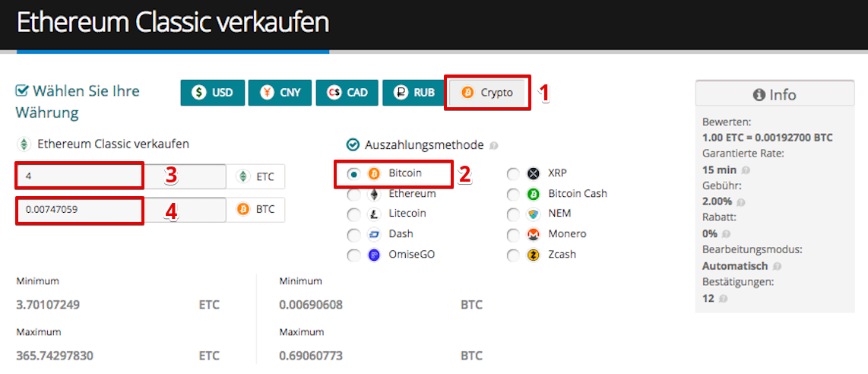
Task: Click the help bubble next to Auszahlungsmethode
Action: (494, 146)
